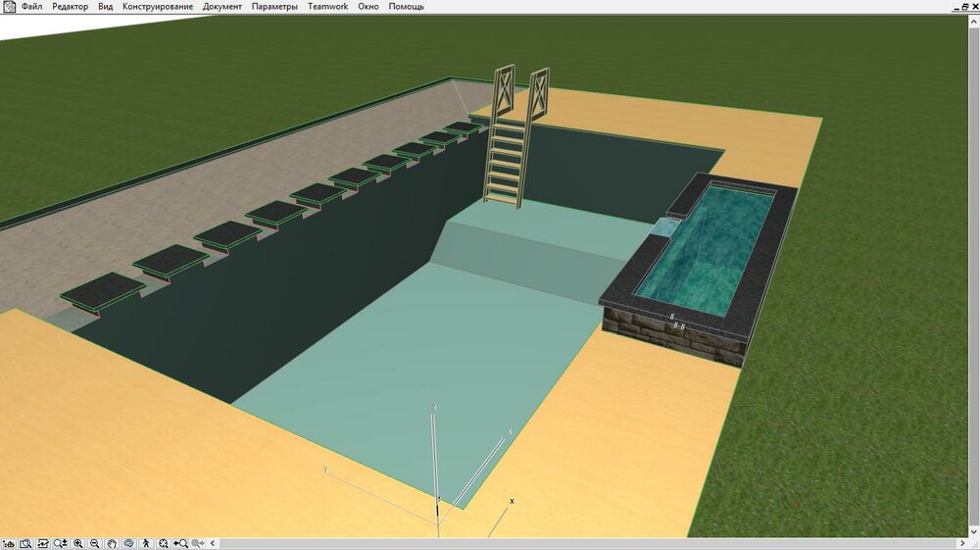
Task: Open the Редактор menu
Action: 70,6
